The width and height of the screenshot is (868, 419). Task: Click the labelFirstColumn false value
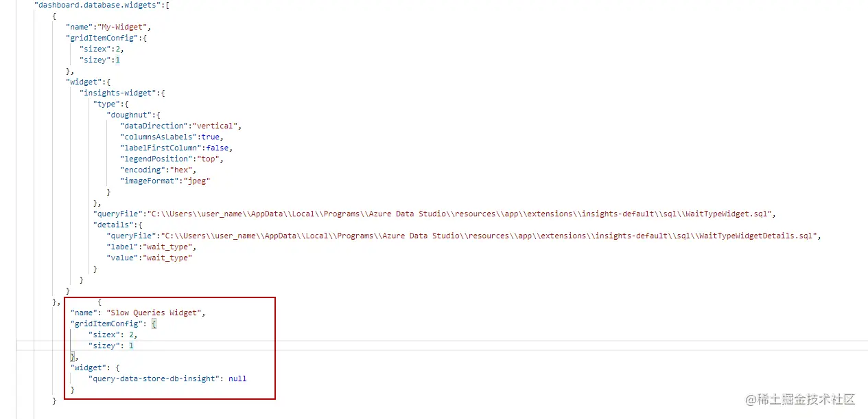[x=218, y=148]
